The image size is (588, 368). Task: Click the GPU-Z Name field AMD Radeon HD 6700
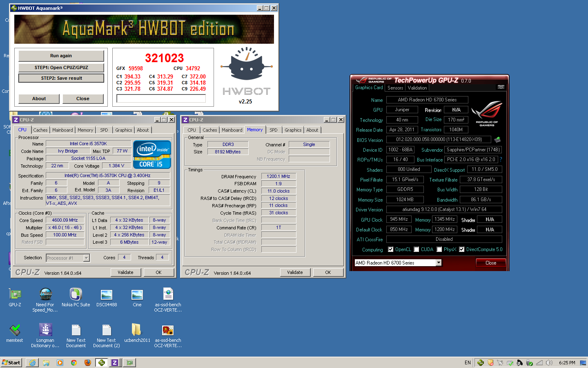pyautogui.click(x=427, y=100)
